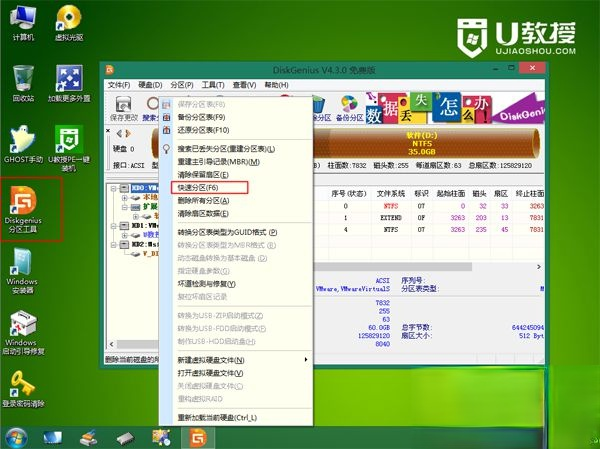This screenshot has width=600, height=449.
Task: Choose 坏道检测与修复(Y) menu entry
Action: pyautogui.click(x=236, y=284)
